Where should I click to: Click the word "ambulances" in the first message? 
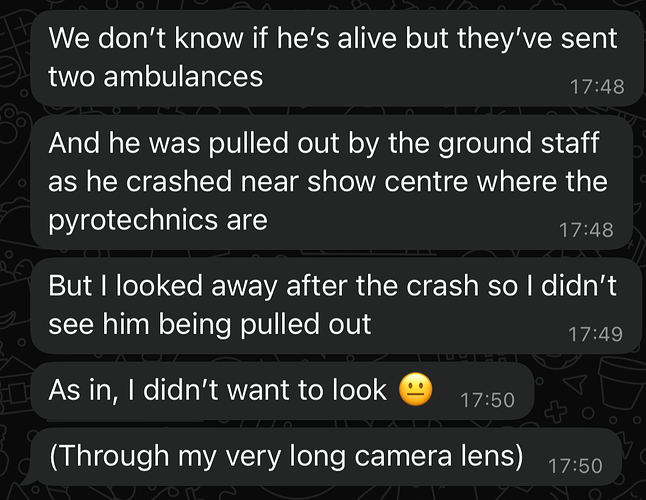click(186, 76)
